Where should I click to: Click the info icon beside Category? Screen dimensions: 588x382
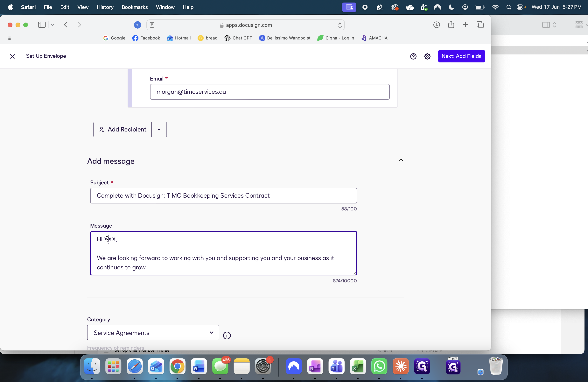[x=227, y=335]
